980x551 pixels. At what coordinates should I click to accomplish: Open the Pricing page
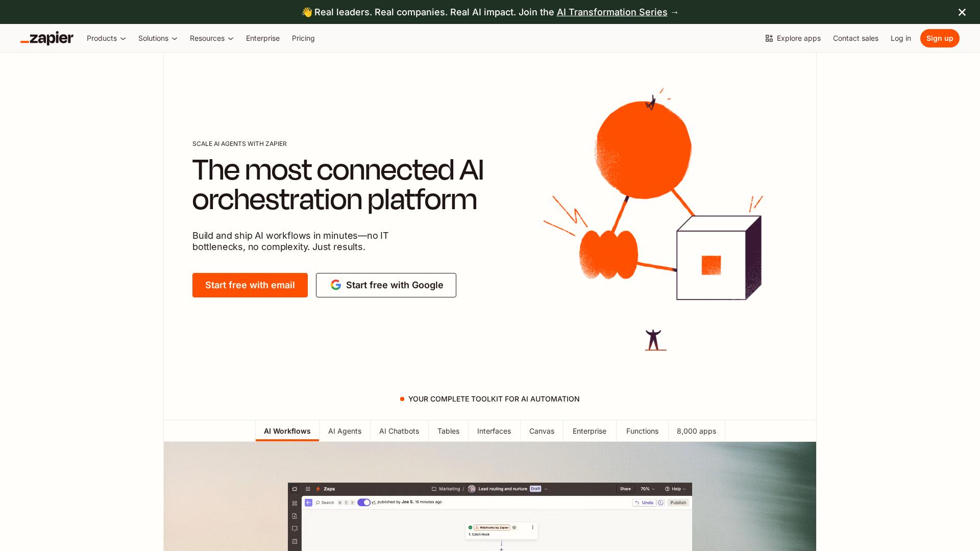pyautogui.click(x=303, y=38)
